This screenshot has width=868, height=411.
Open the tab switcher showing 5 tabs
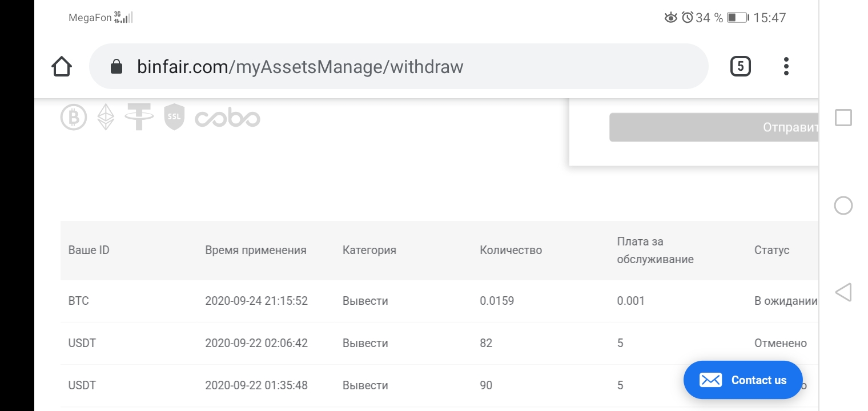point(740,67)
